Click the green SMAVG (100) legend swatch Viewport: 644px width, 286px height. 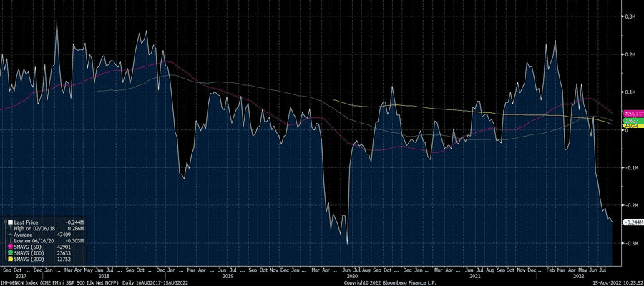(10, 252)
